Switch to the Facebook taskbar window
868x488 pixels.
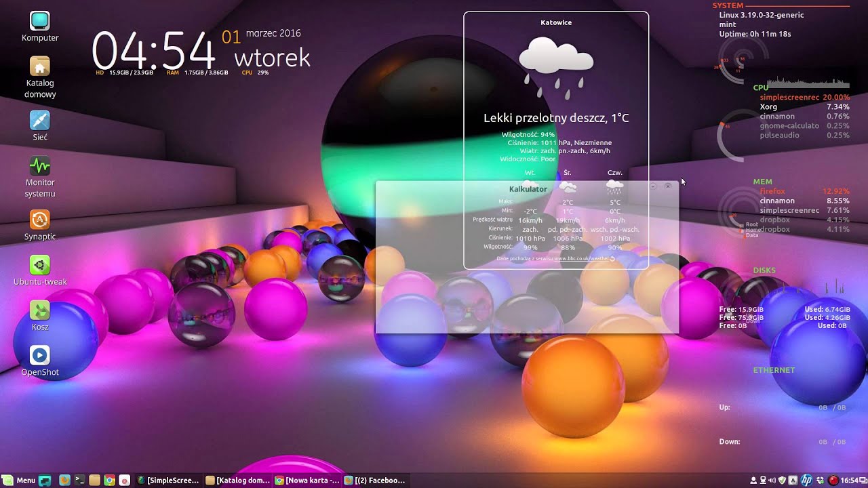375,480
